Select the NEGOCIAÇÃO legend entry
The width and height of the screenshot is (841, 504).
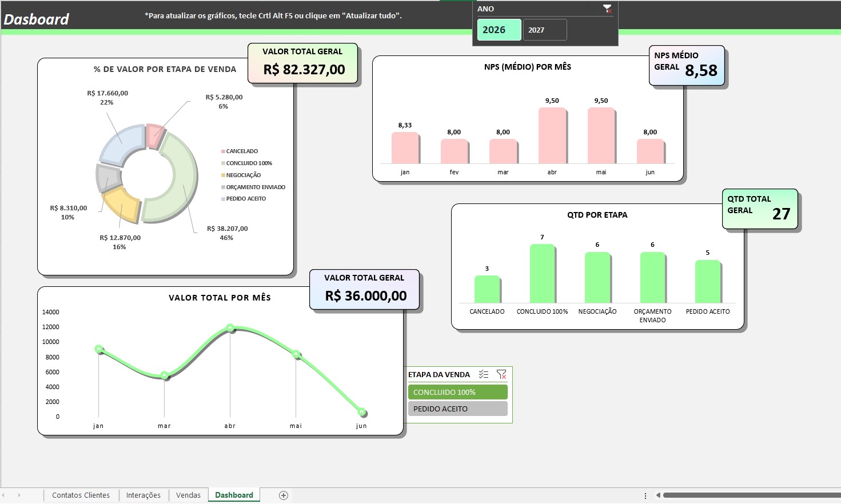click(241, 175)
